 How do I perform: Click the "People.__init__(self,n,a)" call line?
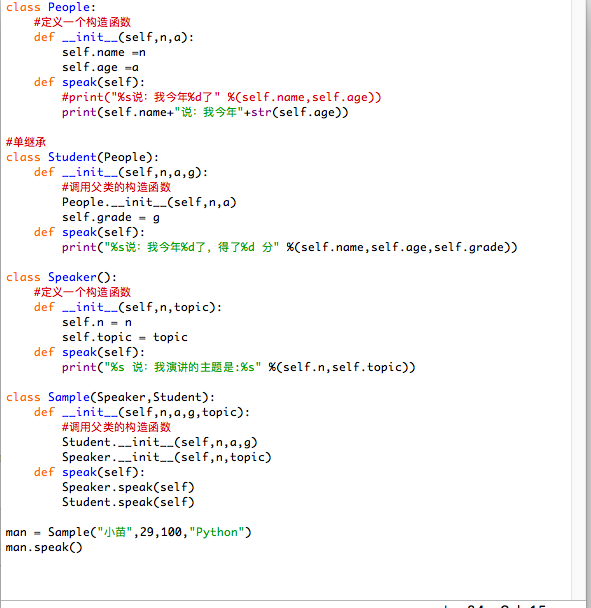[x=149, y=202]
